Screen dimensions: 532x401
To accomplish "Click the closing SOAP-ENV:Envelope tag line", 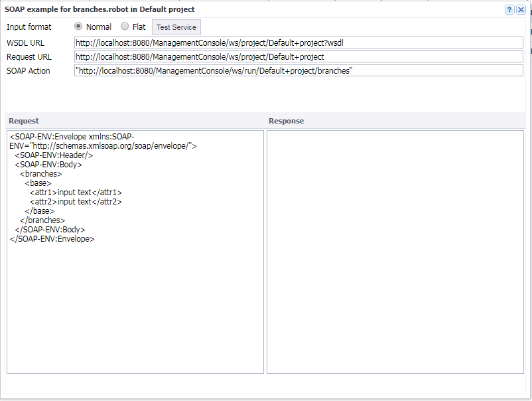I will 52,239.
